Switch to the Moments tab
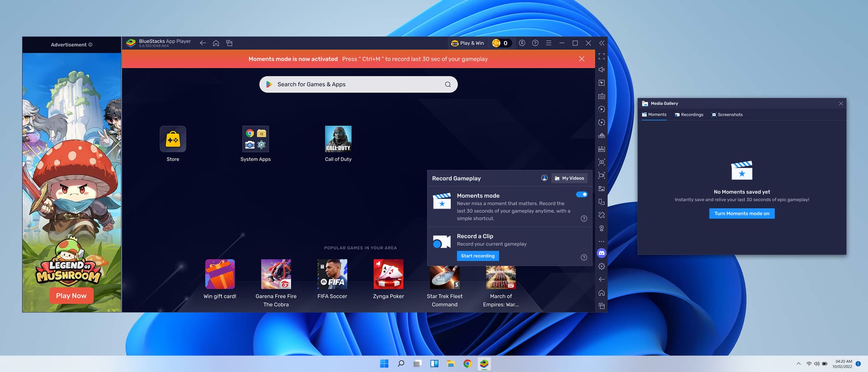 point(654,115)
